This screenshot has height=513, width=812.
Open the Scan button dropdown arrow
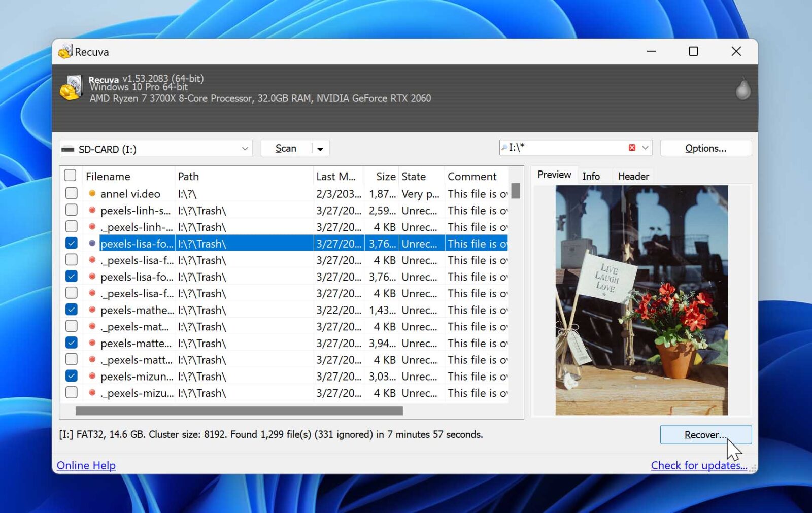click(320, 148)
